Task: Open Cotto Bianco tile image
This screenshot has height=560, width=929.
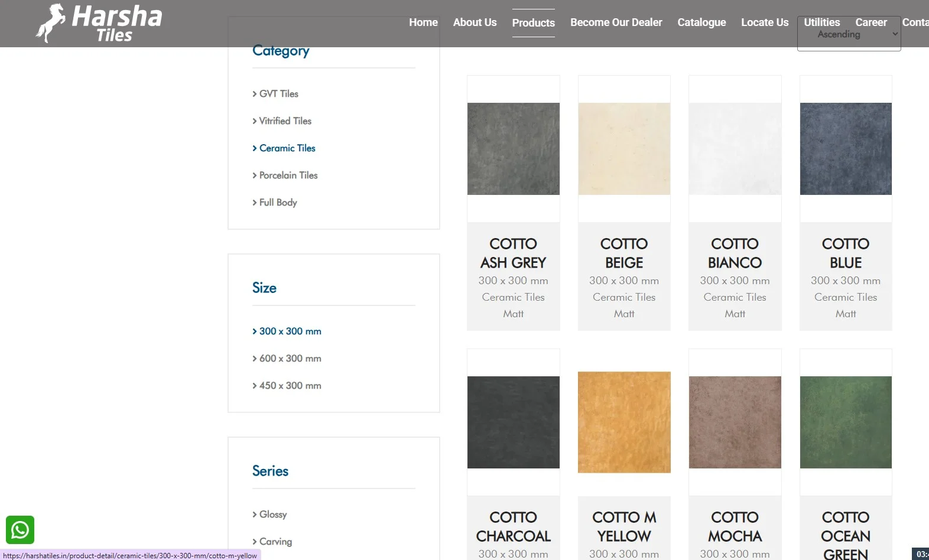Action: tap(735, 149)
